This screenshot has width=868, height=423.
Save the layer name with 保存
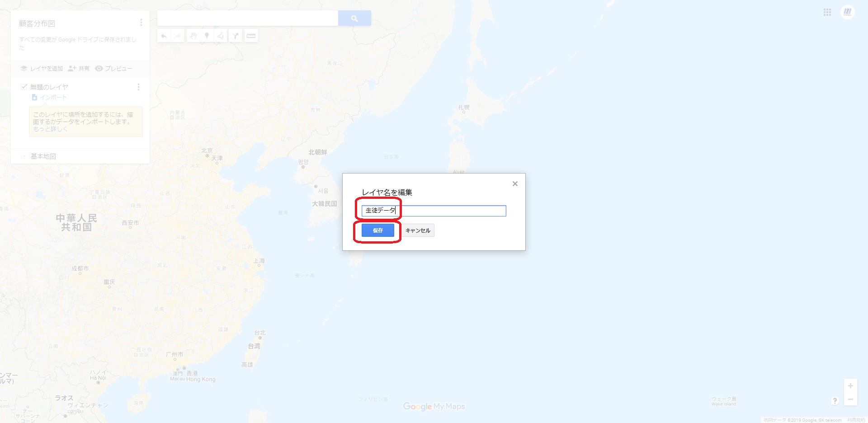point(378,230)
